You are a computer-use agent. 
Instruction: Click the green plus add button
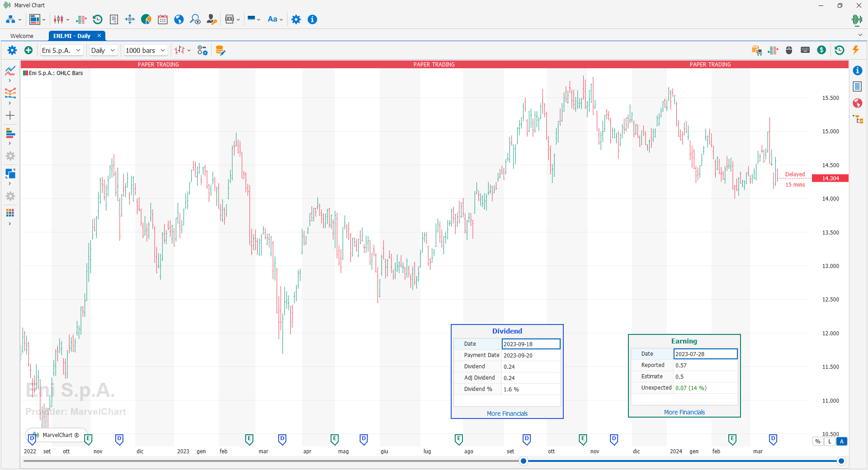(x=28, y=50)
